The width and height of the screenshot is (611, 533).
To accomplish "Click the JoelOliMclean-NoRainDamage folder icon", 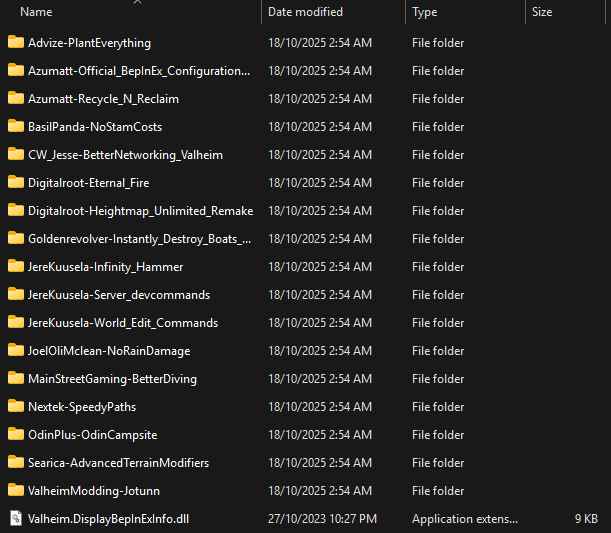I will click(16, 350).
